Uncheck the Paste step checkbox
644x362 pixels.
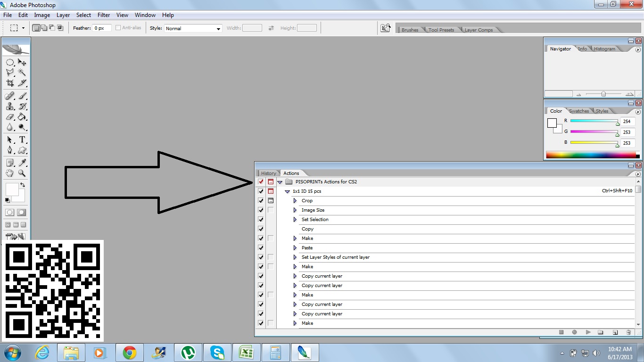(x=261, y=247)
